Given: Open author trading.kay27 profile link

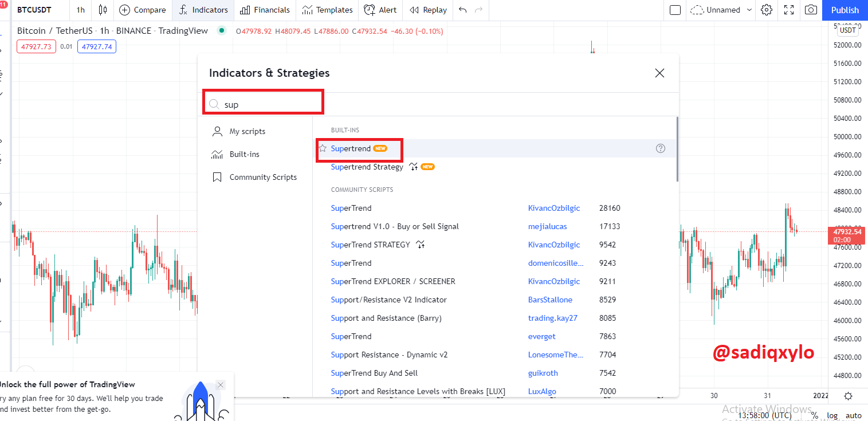Looking at the screenshot, I should (553, 318).
